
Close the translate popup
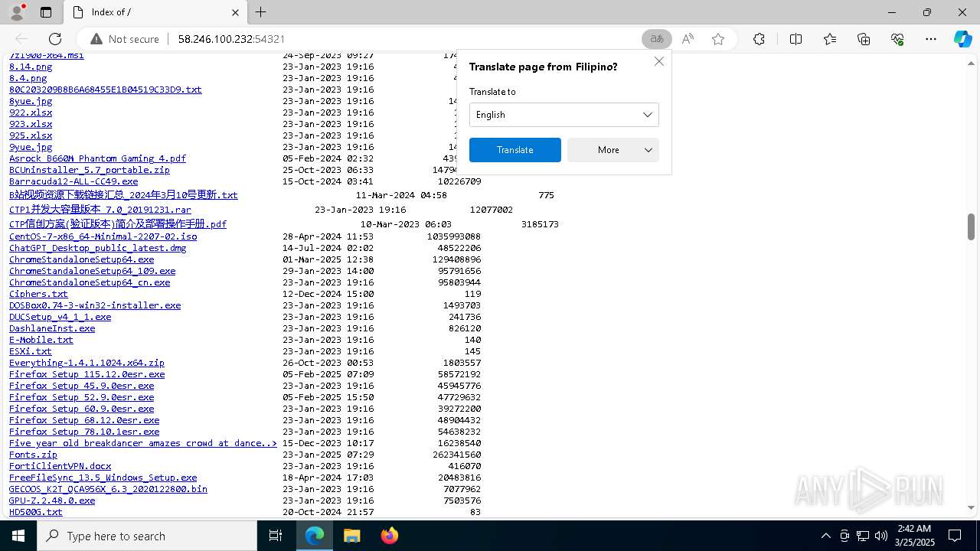pyautogui.click(x=658, y=61)
